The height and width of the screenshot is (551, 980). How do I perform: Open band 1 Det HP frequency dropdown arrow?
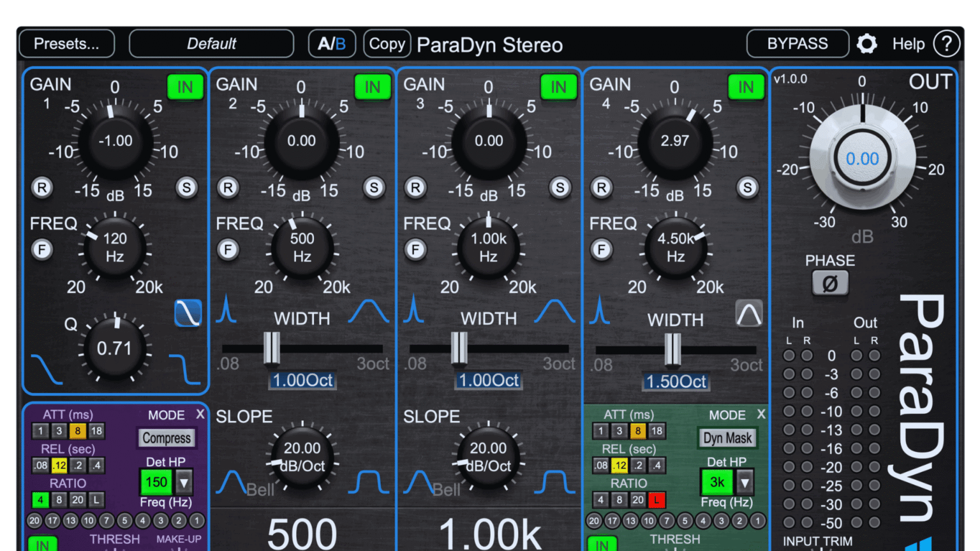(x=184, y=482)
